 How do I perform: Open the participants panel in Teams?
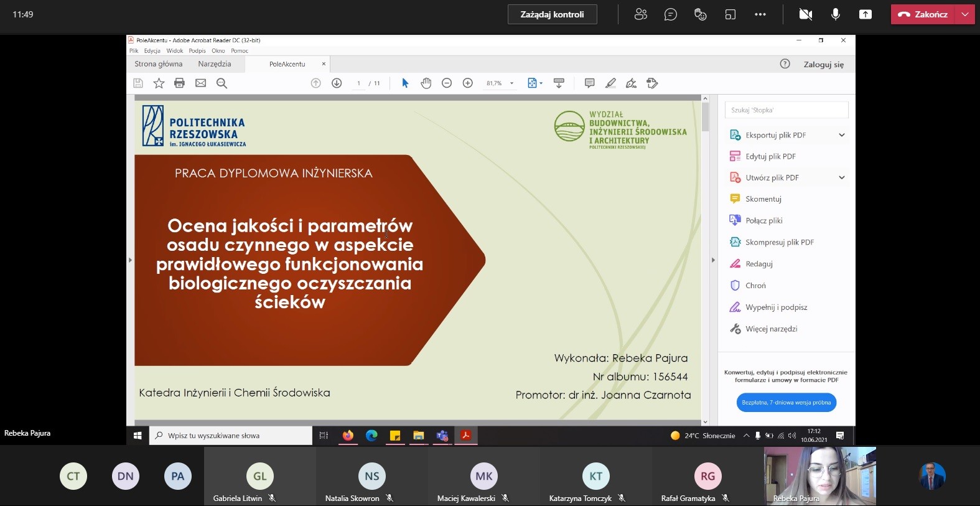tap(640, 14)
